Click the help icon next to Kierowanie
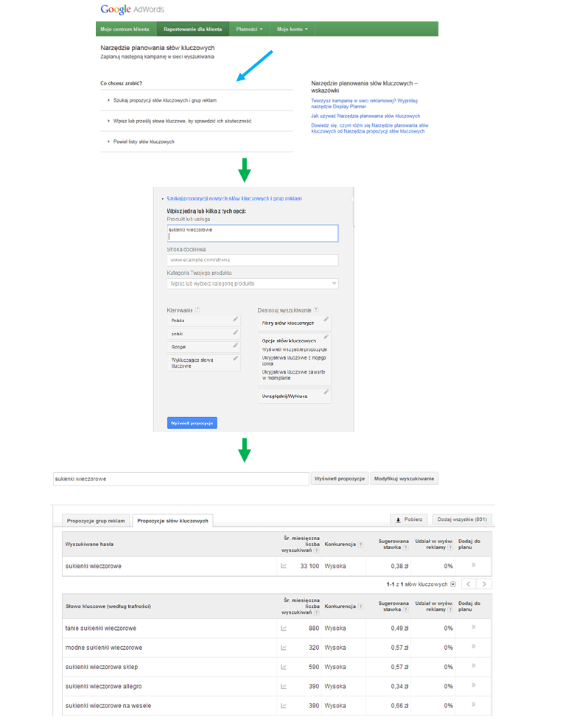The width and height of the screenshot is (574, 728). [197, 310]
